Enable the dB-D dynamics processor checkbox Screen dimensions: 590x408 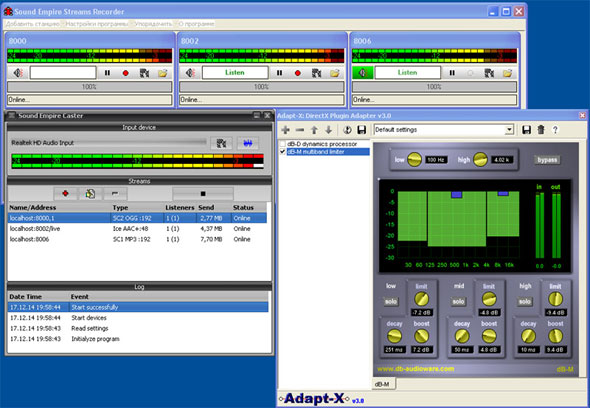click(283, 144)
